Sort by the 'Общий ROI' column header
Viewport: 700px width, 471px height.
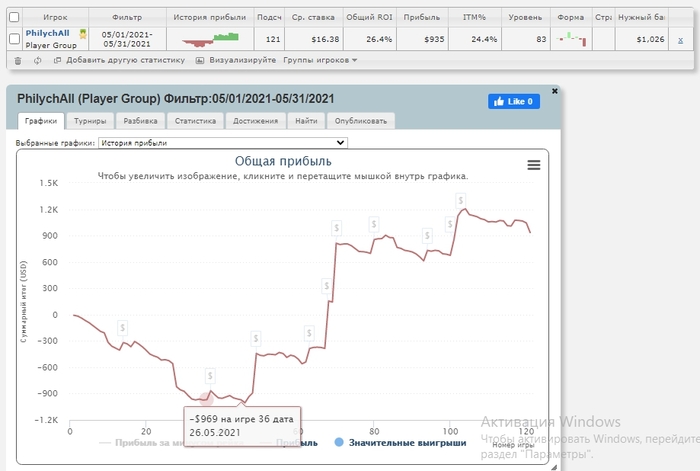(x=370, y=17)
